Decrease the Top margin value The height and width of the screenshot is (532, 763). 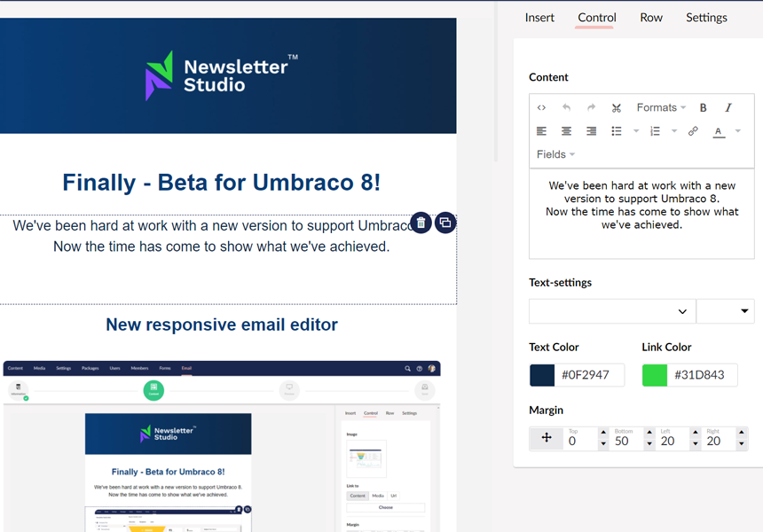pos(603,443)
